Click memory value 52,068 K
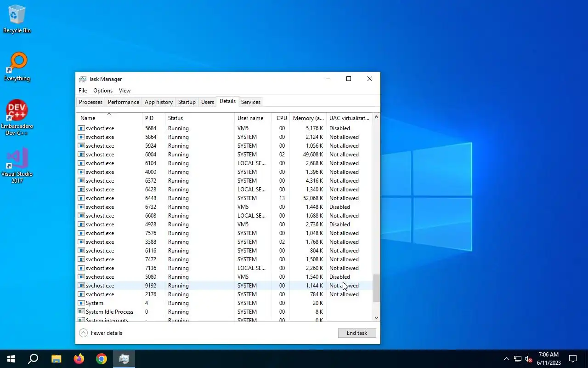This screenshot has height=368, width=588. pos(313,198)
